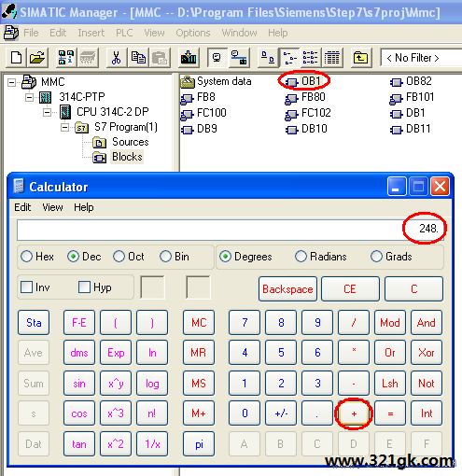462x476 pixels.
Task: Click the Download to PLC icon
Action: (x=189, y=58)
